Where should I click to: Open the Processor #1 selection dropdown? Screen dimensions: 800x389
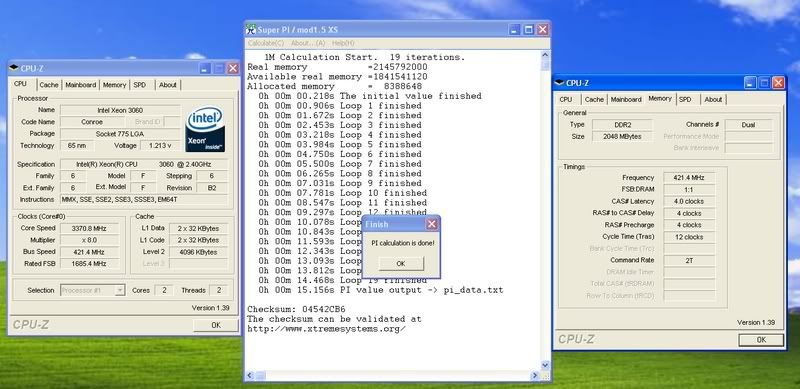pyautogui.click(x=119, y=290)
